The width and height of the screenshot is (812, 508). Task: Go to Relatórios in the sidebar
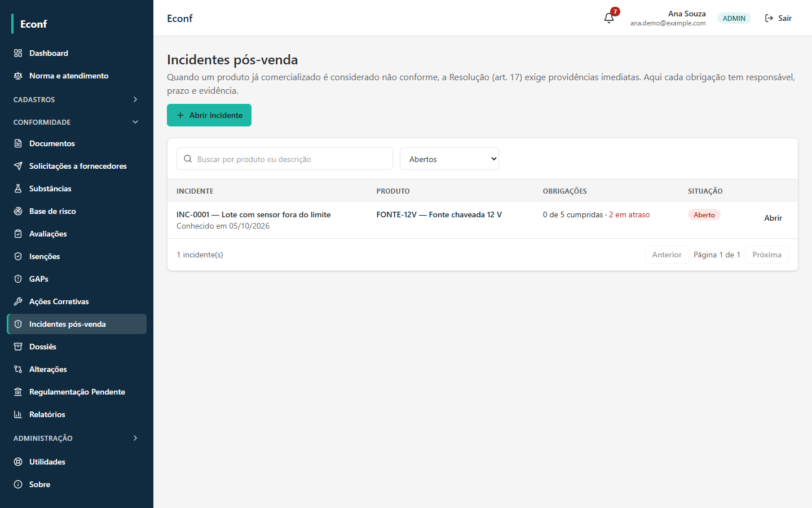point(77,414)
